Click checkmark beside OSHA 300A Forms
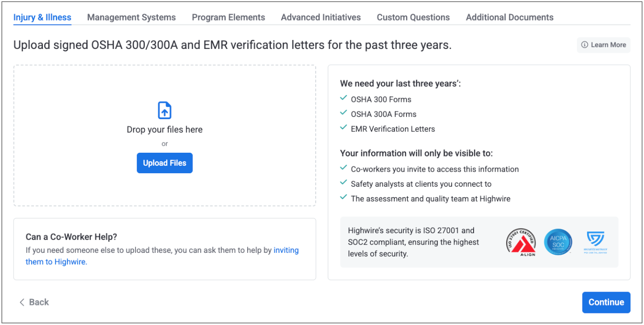 tap(343, 114)
